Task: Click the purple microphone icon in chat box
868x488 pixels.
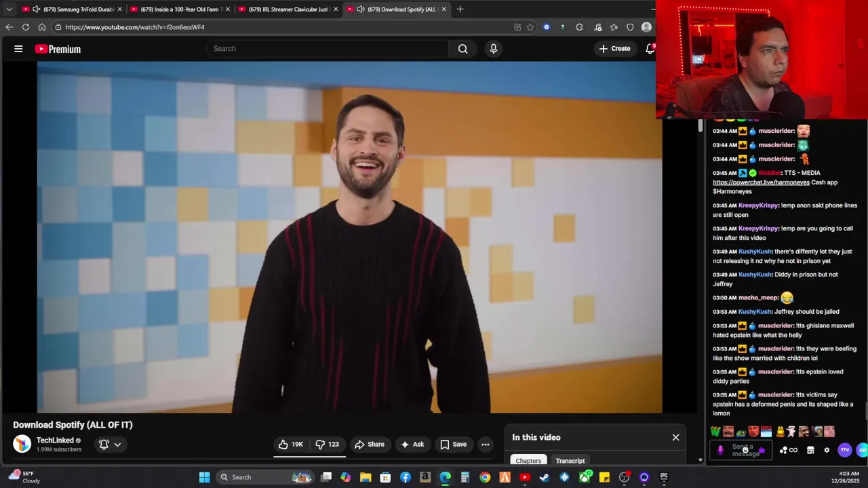Action: 720,450
